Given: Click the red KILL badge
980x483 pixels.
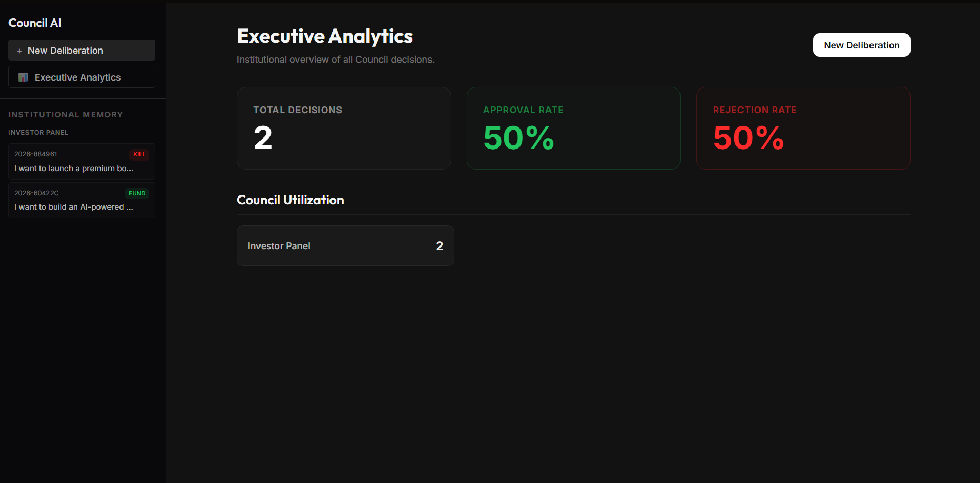Looking at the screenshot, I should pos(139,154).
